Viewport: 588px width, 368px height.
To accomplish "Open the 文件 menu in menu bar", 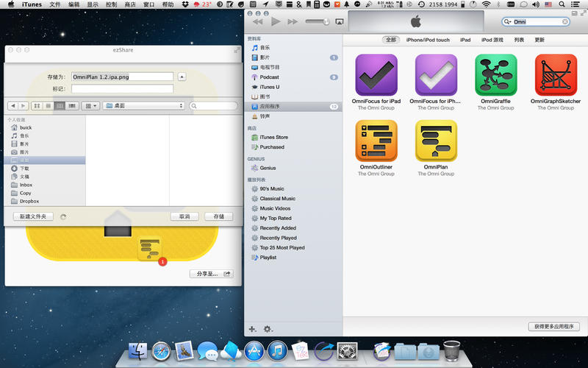I will pos(54,4).
